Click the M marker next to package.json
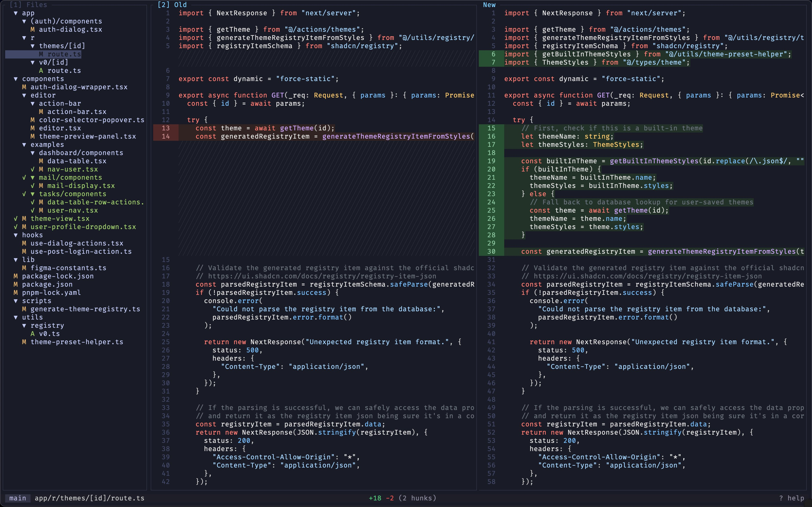The height and width of the screenshot is (507, 812). click(x=16, y=284)
